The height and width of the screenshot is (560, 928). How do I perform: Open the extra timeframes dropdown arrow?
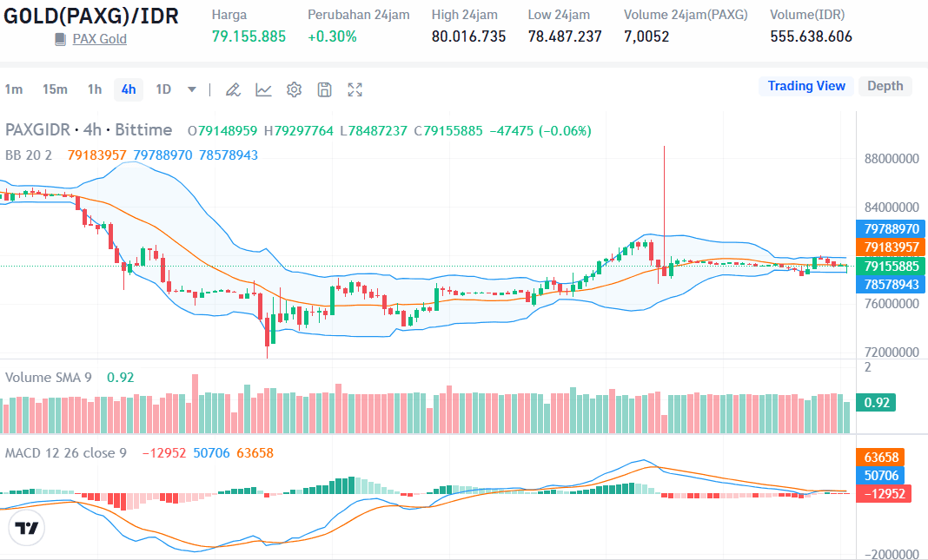tap(191, 89)
